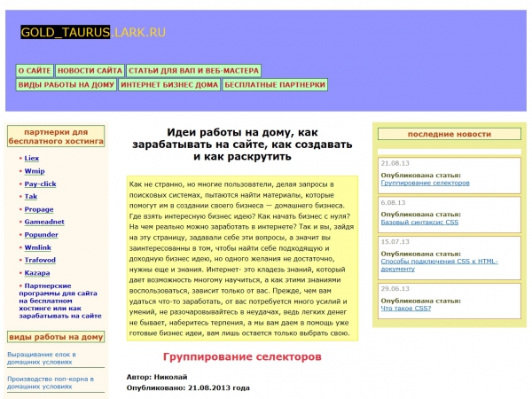Open СТАТЬИ ДЛЯ ВАП И ВЕБ-МАСТЕРА menu
Viewport: 532px width, 399px height.
193,71
